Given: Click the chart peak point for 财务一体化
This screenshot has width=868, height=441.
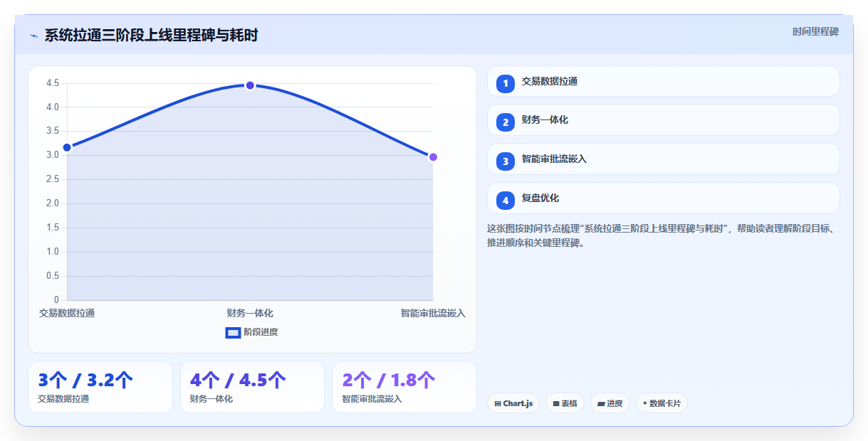Looking at the screenshot, I should [x=250, y=85].
